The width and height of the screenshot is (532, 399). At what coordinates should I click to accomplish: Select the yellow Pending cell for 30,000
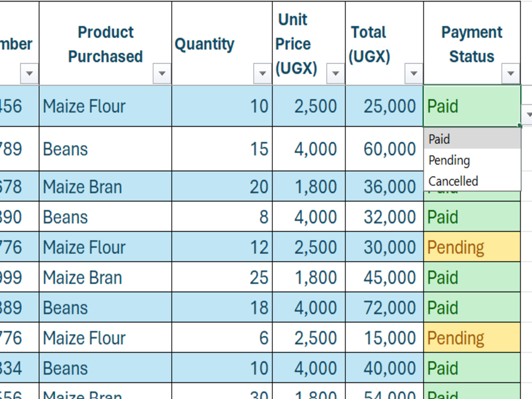[x=472, y=247]
